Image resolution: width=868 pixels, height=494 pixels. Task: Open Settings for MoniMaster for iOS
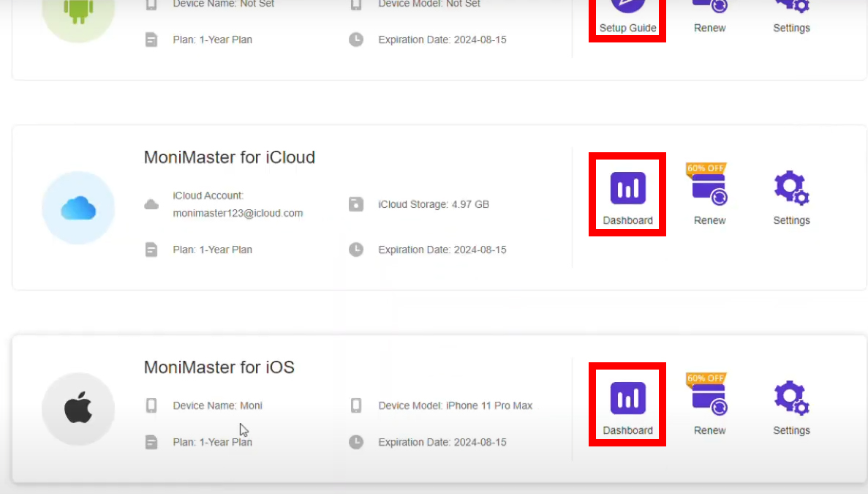[x=792, y=408]
